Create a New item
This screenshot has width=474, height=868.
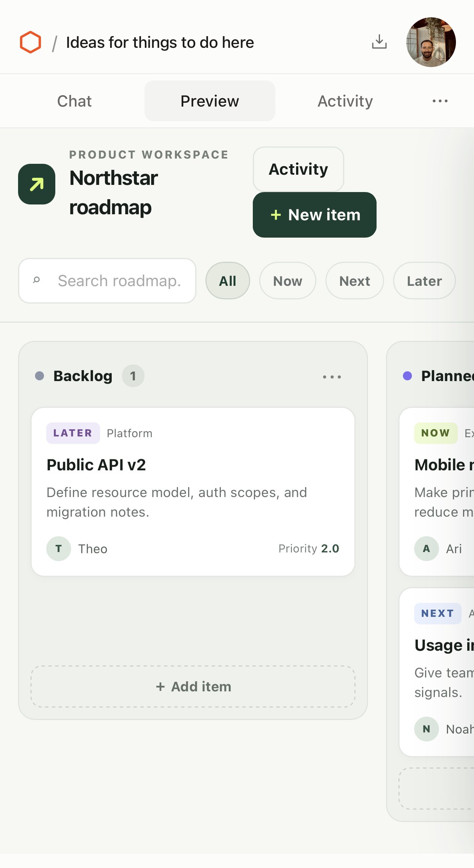coord(314,215)
